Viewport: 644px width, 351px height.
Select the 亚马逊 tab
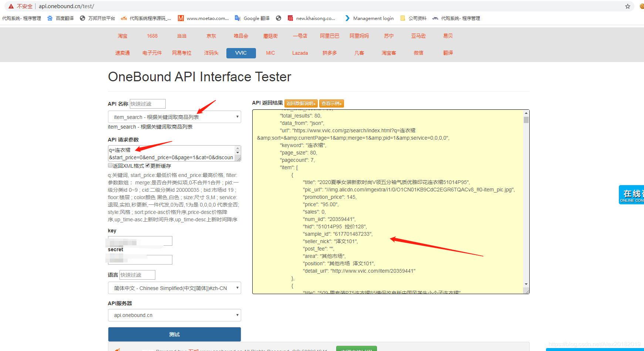[418, 36]
